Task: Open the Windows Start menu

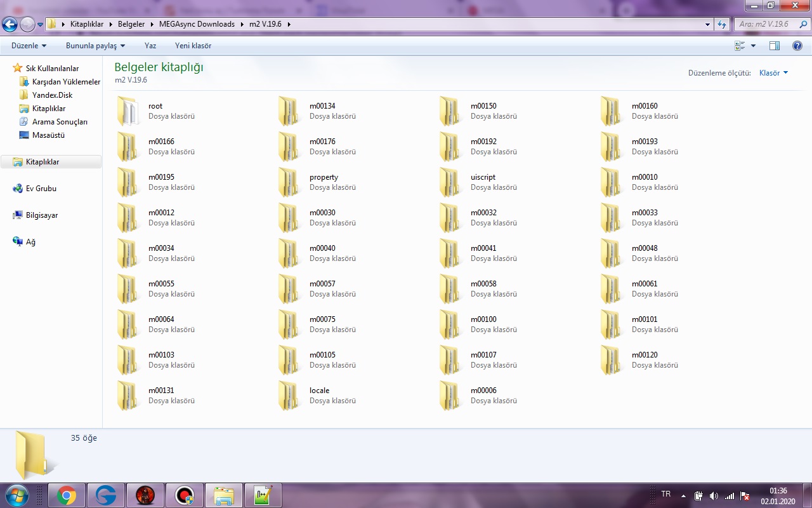Action: pyautogui.click(x=16, y=495)
